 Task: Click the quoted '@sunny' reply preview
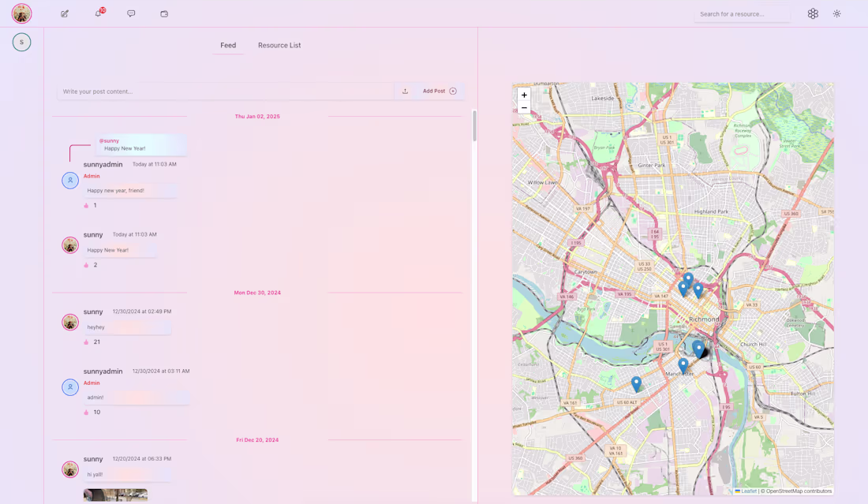(x=141, y=145)
